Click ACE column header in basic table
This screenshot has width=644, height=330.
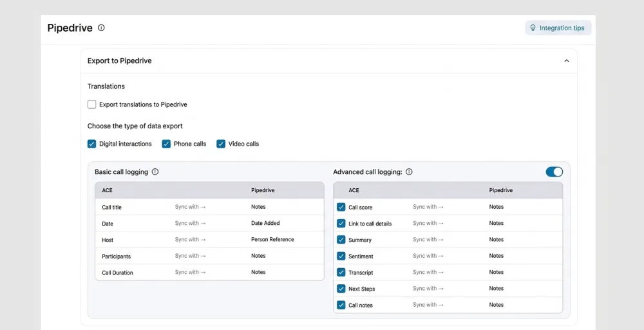tap(107, 190)
